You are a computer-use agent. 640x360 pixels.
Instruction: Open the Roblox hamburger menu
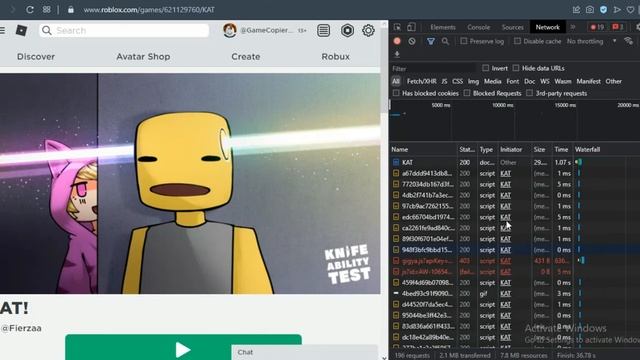tap(2, 30)
